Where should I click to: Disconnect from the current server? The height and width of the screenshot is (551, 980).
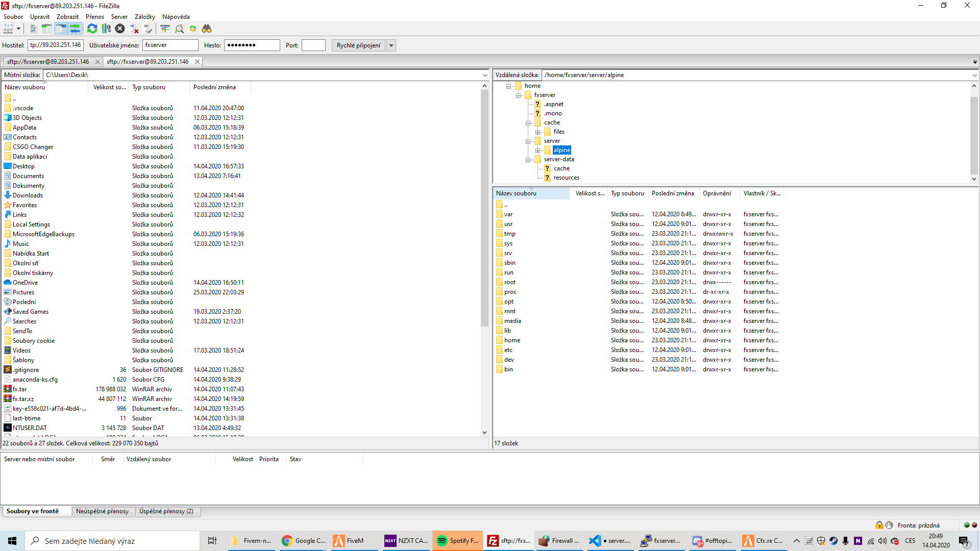point(134,29)
